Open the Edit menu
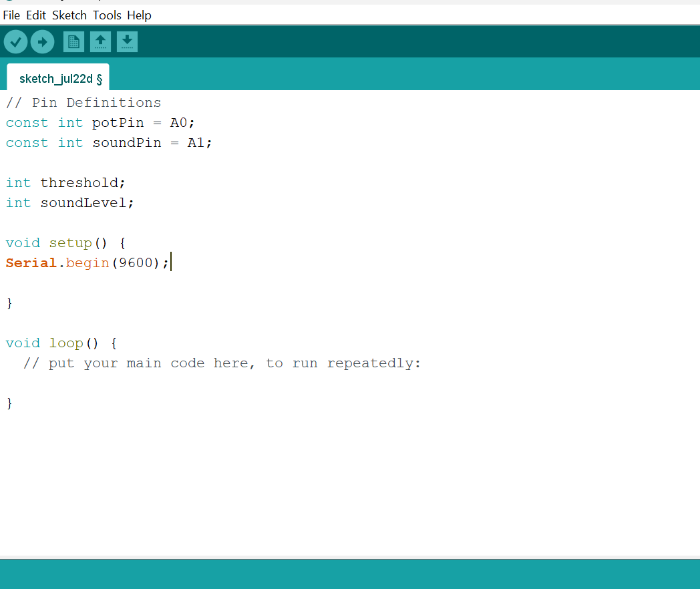The width and height of the screenshot is (700, 589). click(x=36, y=15)
